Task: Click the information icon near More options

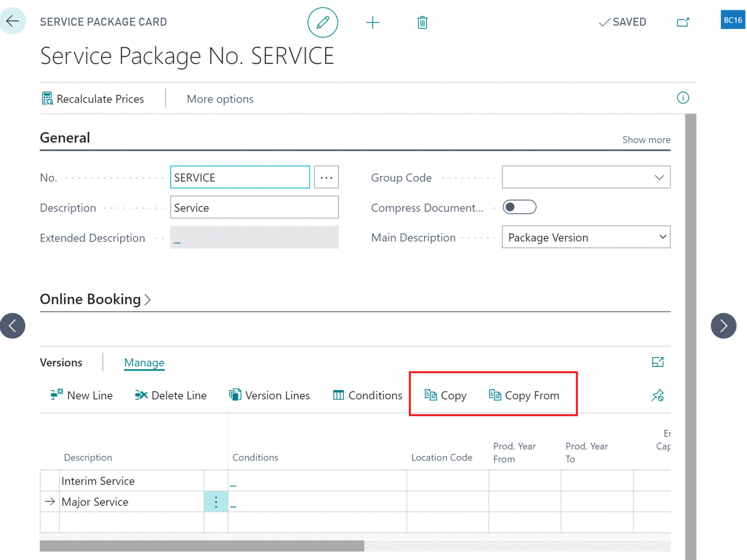Action: tap(683, 98)
